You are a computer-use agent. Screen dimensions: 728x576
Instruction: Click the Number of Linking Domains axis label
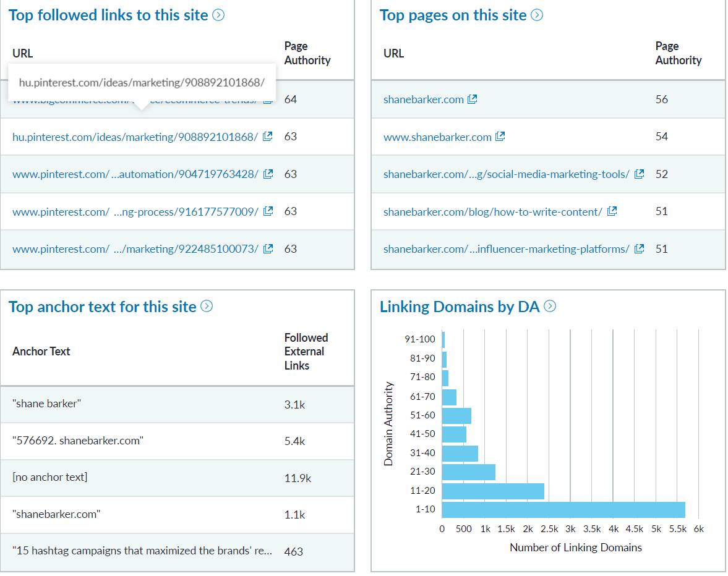(576, 548)
